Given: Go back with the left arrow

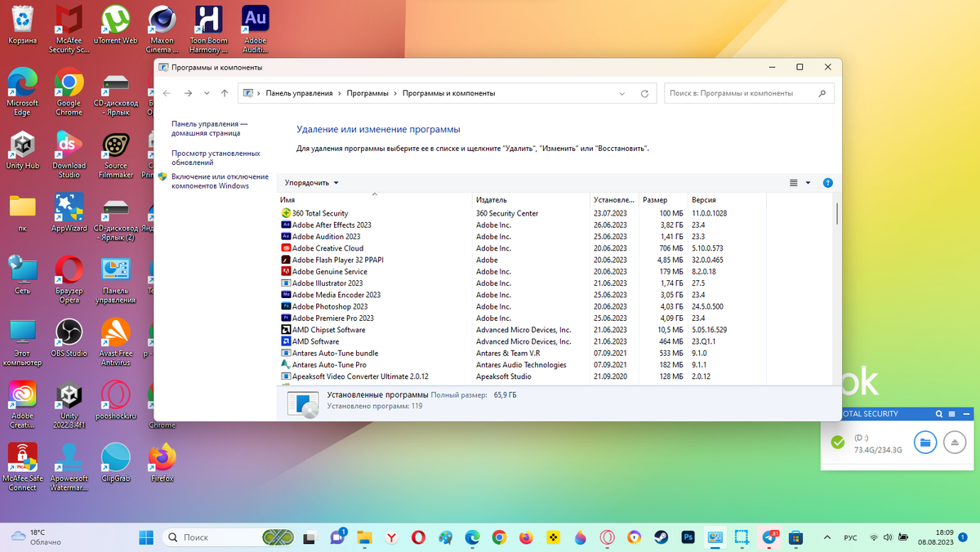Looking at the screenshot, I should (167, 93).
